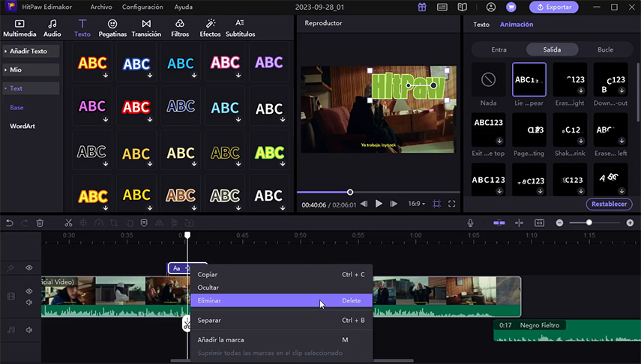Open the Multimedia panel
The width and height of the screenshot is (641, 364).
pos(19,28)
